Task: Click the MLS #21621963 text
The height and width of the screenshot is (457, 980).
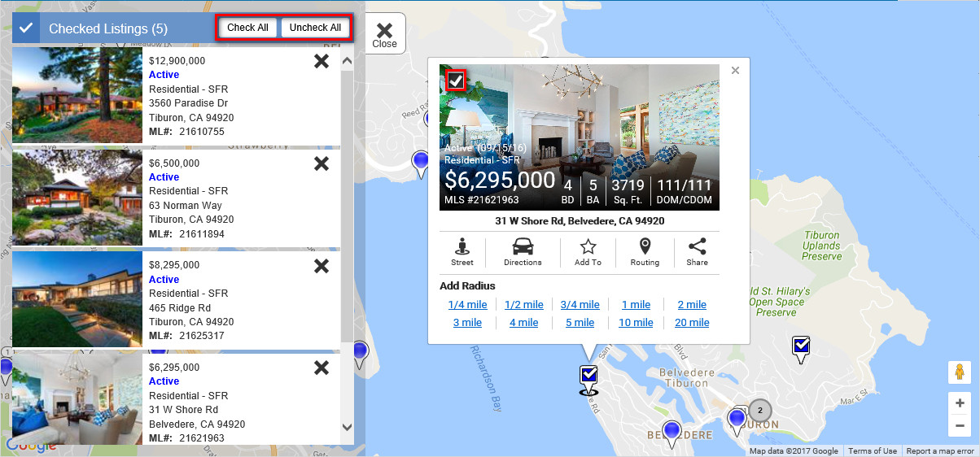Action: (x=482, y=199)
